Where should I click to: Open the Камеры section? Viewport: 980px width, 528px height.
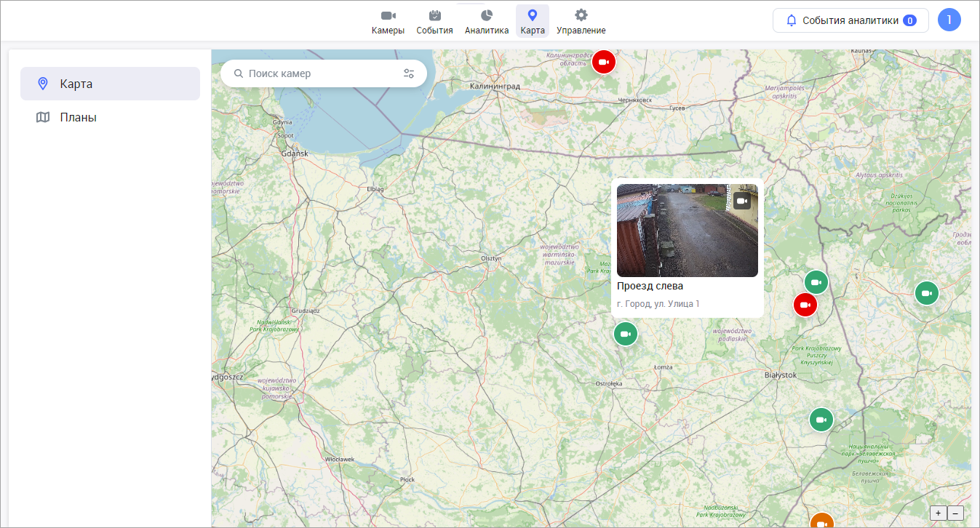click(x=388, y=22)
